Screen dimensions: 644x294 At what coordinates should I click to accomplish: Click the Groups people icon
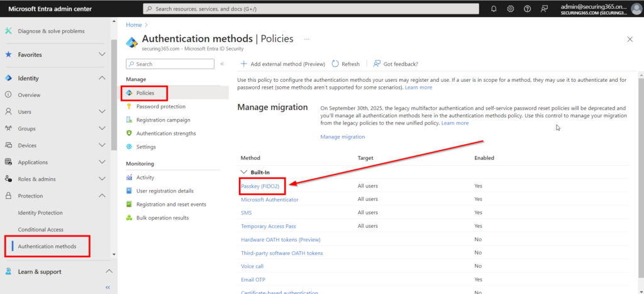tap(8, 128)
